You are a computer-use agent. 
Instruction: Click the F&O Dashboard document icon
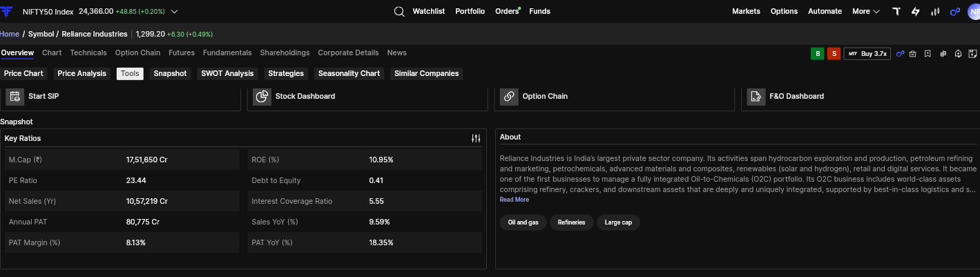point(756,97)
